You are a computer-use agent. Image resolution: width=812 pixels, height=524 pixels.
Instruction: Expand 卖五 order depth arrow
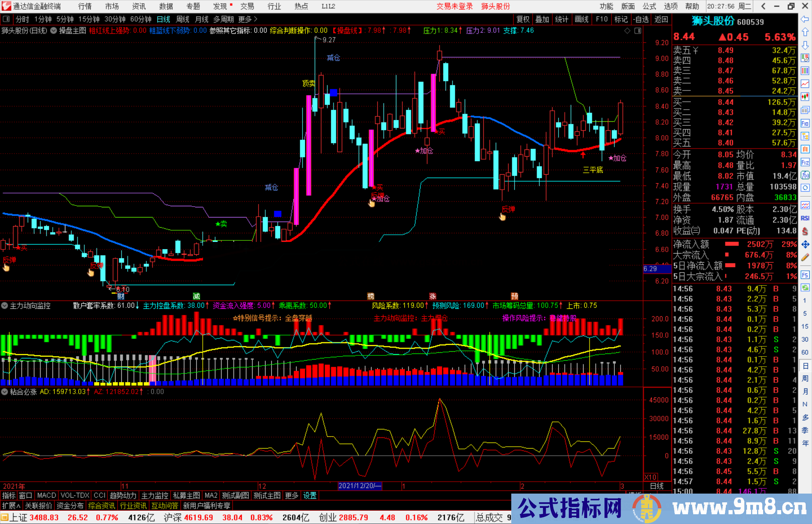pos(695,50)
